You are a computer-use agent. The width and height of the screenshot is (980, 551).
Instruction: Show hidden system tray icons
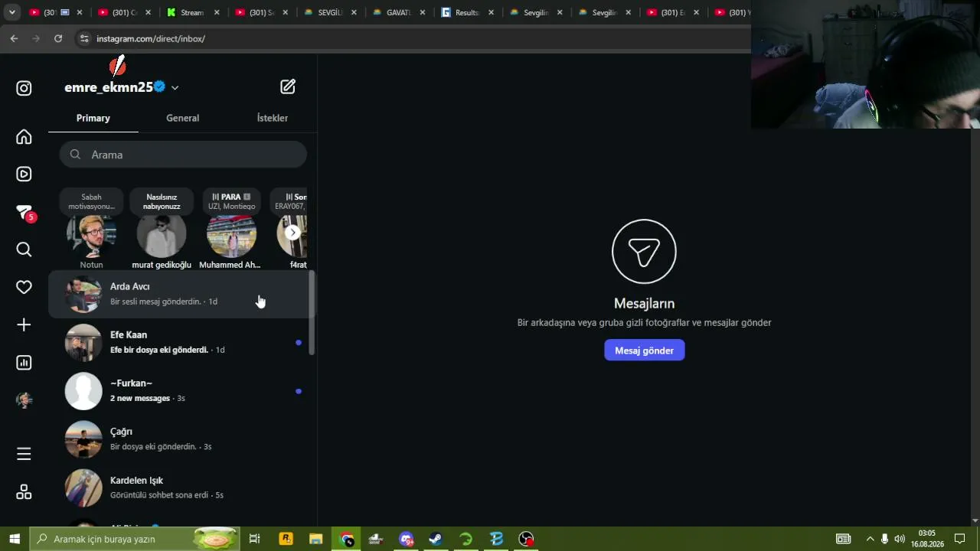[870, 539]
